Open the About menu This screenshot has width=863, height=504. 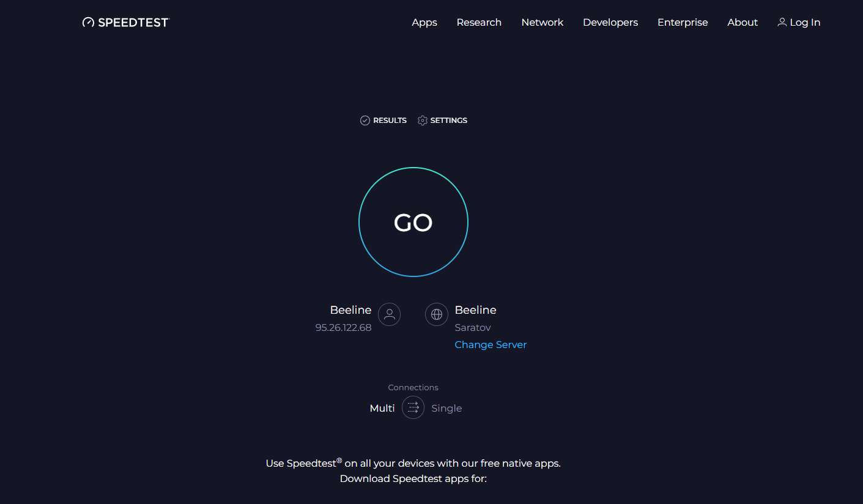(743, 22)
